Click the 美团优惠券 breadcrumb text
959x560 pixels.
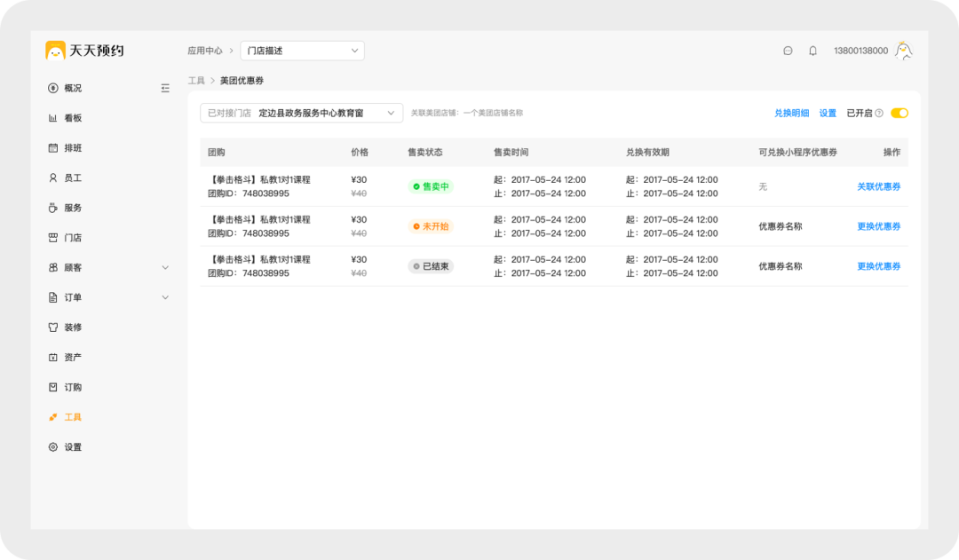pyautogui.click(x=242, y=81)
